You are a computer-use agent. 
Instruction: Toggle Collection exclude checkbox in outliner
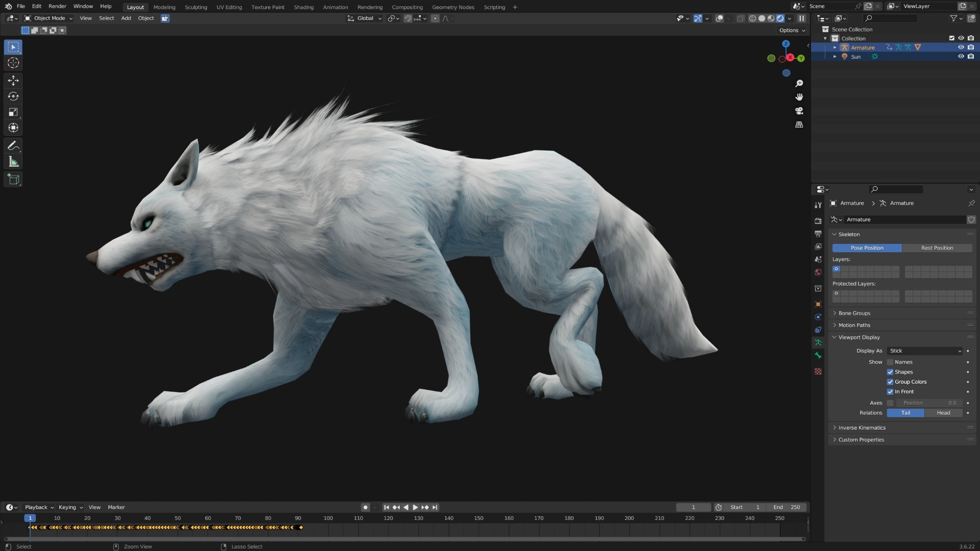tap(951, 38)
